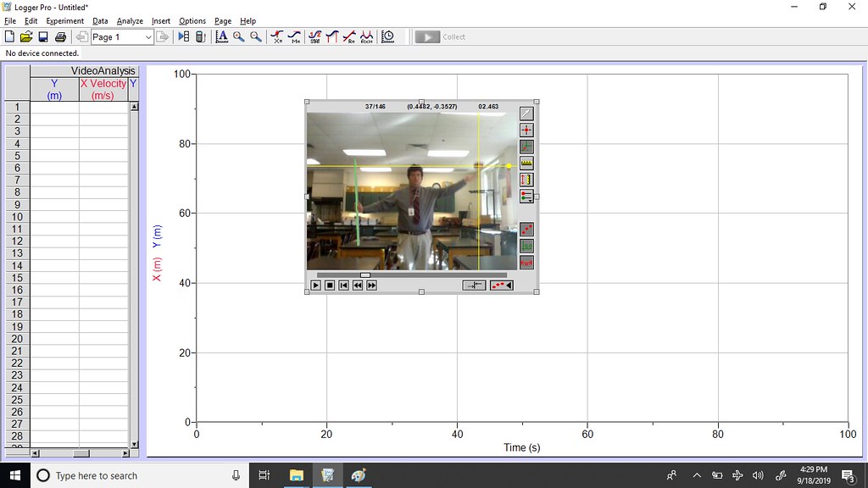The height and width of the screenshot is (488, 868).
Task: Select the Add Point tool in video analysis
Action: coord(526,129)
